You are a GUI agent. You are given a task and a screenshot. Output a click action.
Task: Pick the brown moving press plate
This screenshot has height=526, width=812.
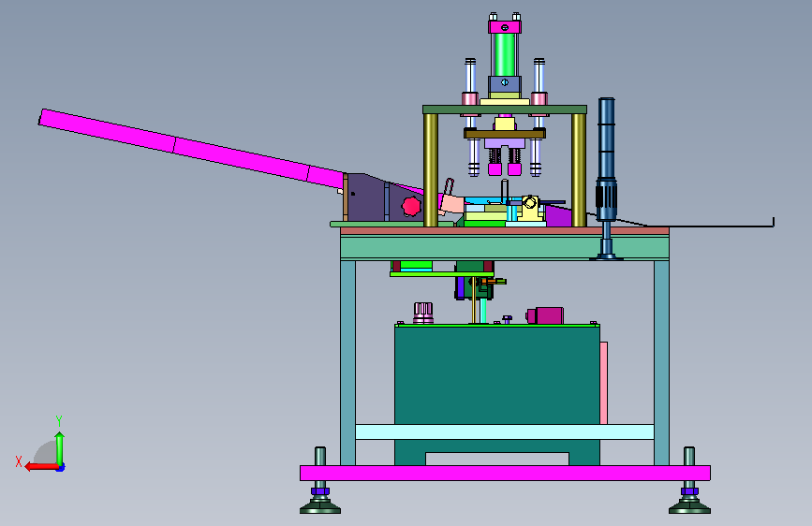505,134
